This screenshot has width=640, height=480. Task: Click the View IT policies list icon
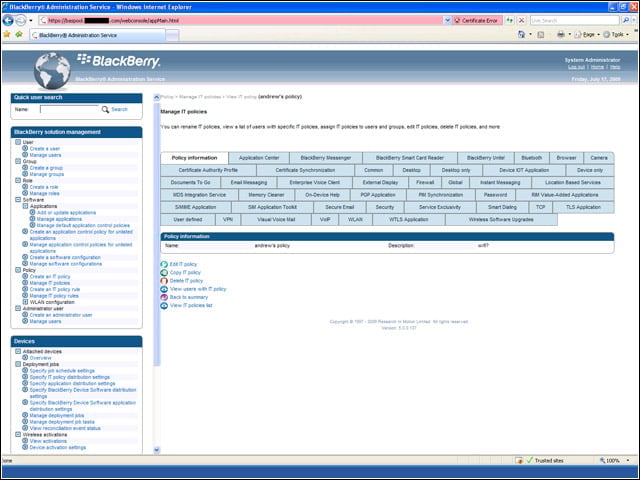164,305
